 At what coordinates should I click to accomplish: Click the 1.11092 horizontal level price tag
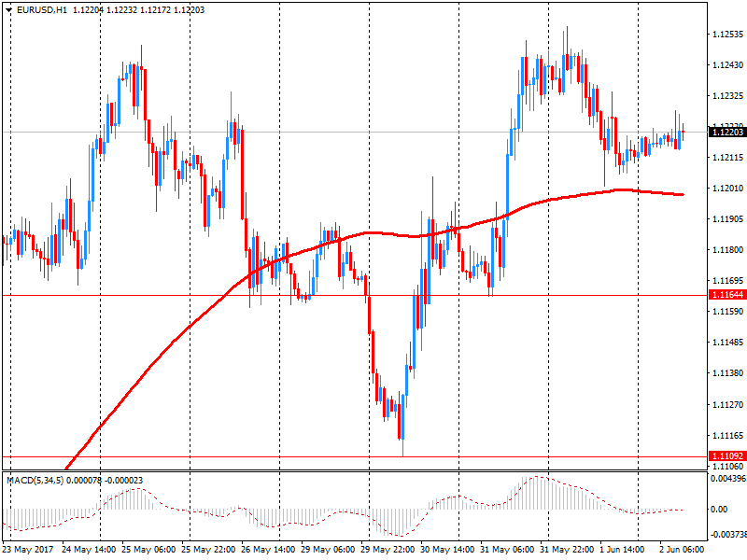(x=727, y=456)
